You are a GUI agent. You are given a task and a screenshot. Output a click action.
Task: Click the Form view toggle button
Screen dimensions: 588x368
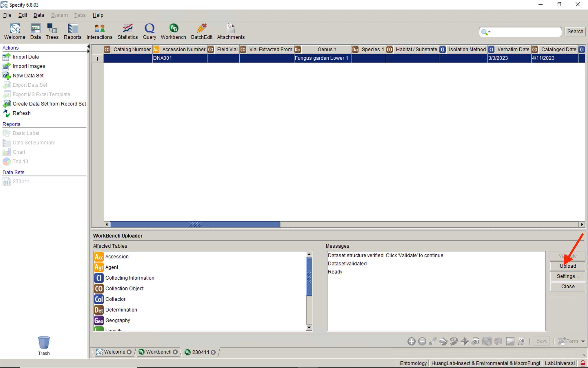coord(568,341)
